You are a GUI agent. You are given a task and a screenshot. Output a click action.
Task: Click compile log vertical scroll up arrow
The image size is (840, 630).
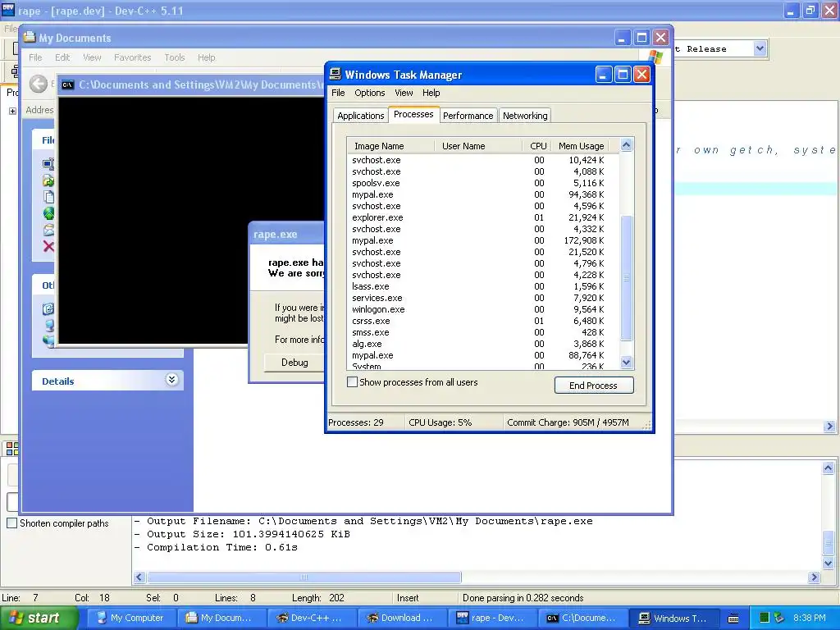pyautogui.click(x=829, y=468)
